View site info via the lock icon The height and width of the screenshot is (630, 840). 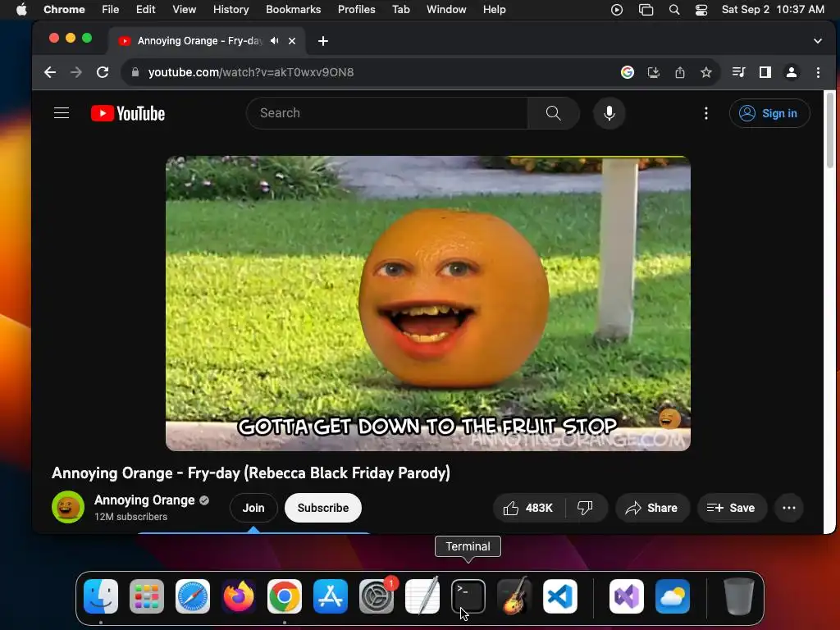tap(135, 72)
